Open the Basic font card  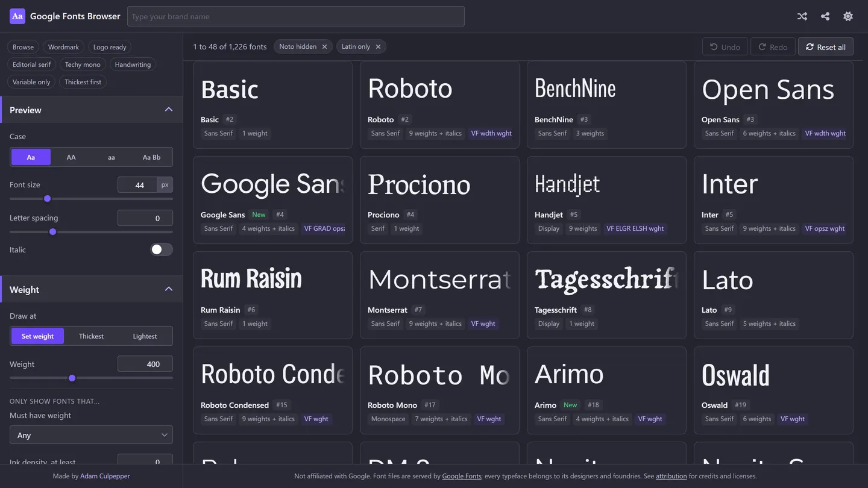272,105
